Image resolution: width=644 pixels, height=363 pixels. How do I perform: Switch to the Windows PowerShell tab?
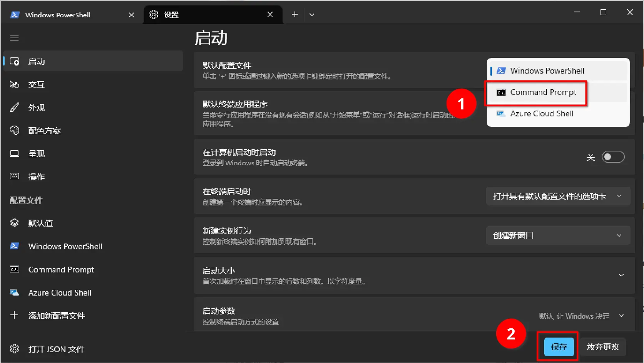(x=72, y=15)
